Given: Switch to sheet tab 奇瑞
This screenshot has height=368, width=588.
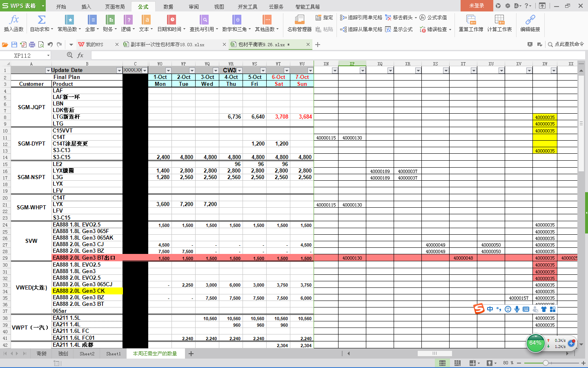Looking at the screenshot, I should point(42,354).
